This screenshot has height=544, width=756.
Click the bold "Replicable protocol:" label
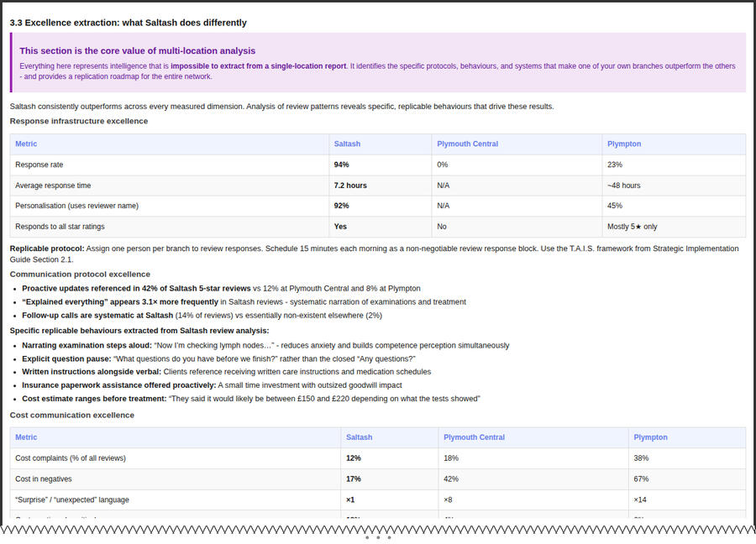[x=47, y=248]
